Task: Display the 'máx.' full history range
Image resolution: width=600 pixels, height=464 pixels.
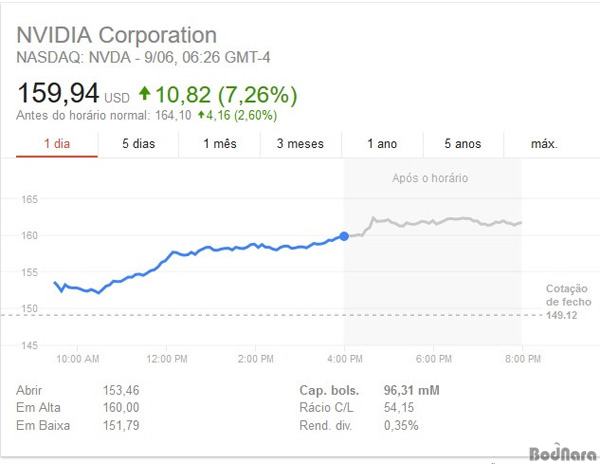Action: point(544,144)
